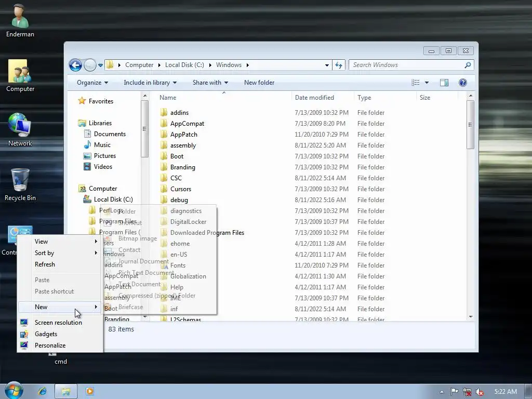Select the Enderman desktop icon
The image size is (532, 399).
click(x=20, y=20)
